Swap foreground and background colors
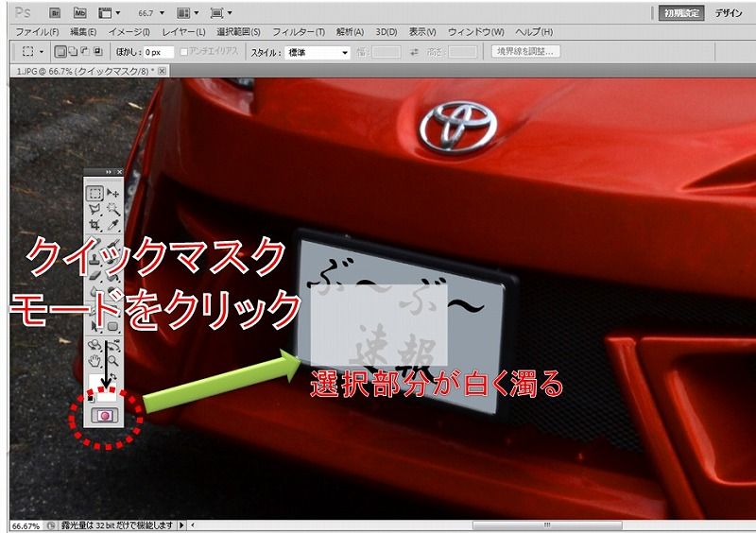Screen dimensions: 756x533 click(x=113, y=377)
